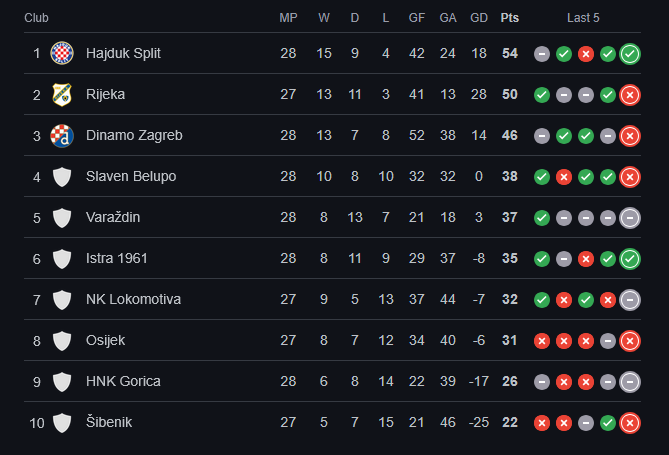
Task: Click the GD column header
Action: 479,18
